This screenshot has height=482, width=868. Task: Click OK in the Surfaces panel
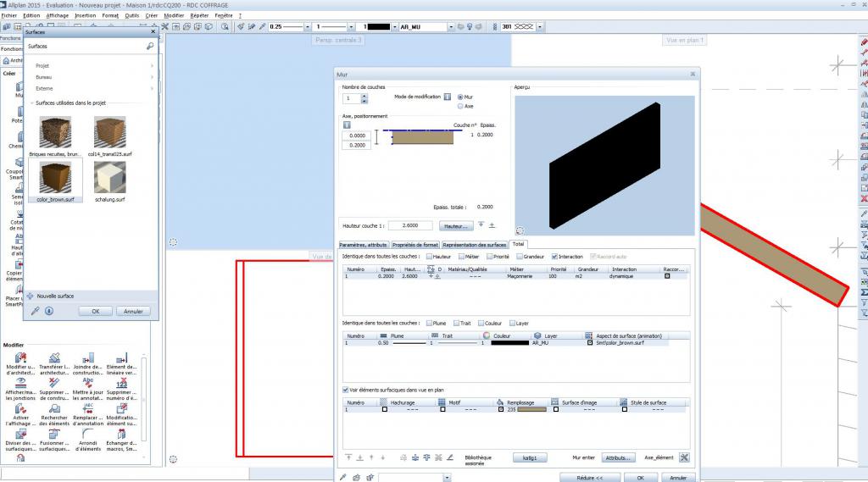(x=95, y=312)
